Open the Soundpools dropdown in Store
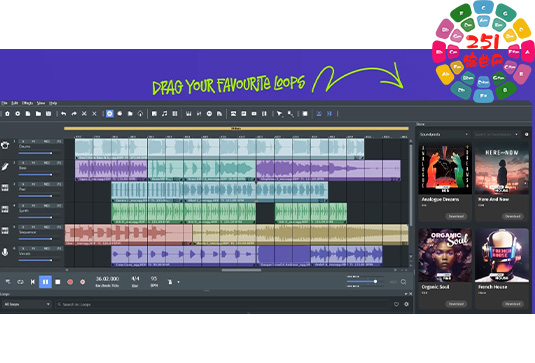The image size is (535, 363). [x=444, y=134]
